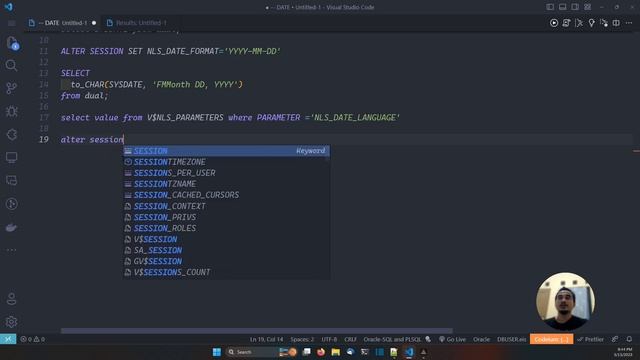Click the orange Codeium status item
The width and height of the screenshot is (640, 360).
[551, 339]
